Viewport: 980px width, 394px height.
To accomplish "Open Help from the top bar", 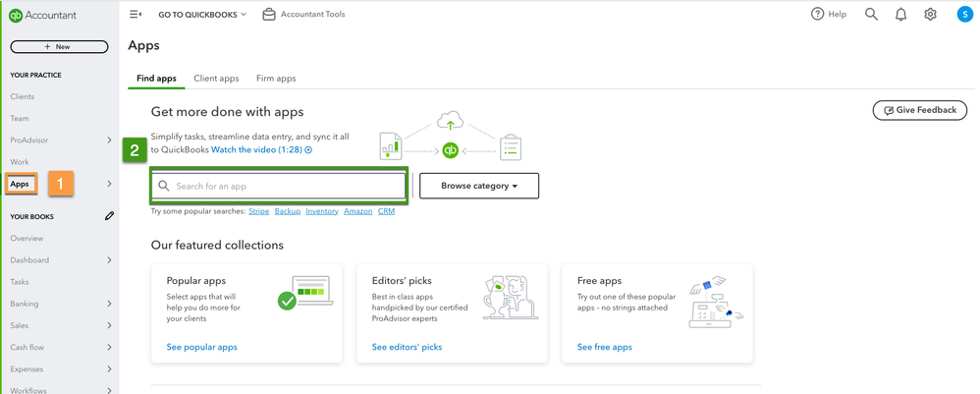I will 828,15.
